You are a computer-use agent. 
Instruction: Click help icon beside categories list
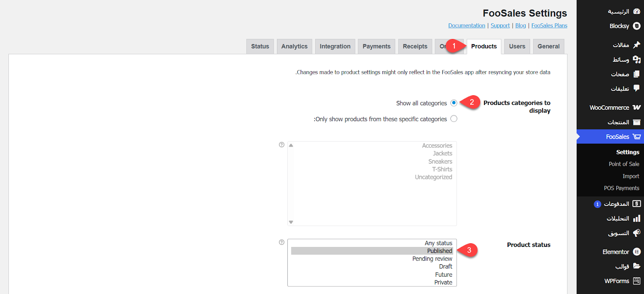click(x=282, y=145)
